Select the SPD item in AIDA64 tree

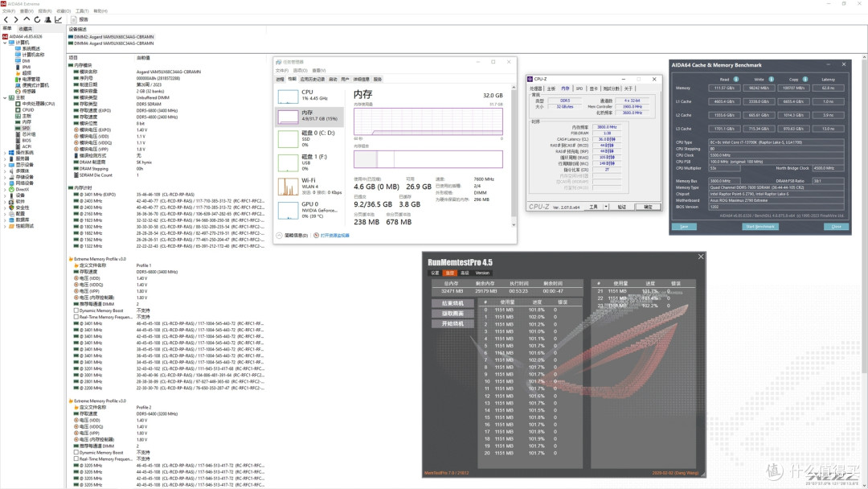(x=26, y=128)
